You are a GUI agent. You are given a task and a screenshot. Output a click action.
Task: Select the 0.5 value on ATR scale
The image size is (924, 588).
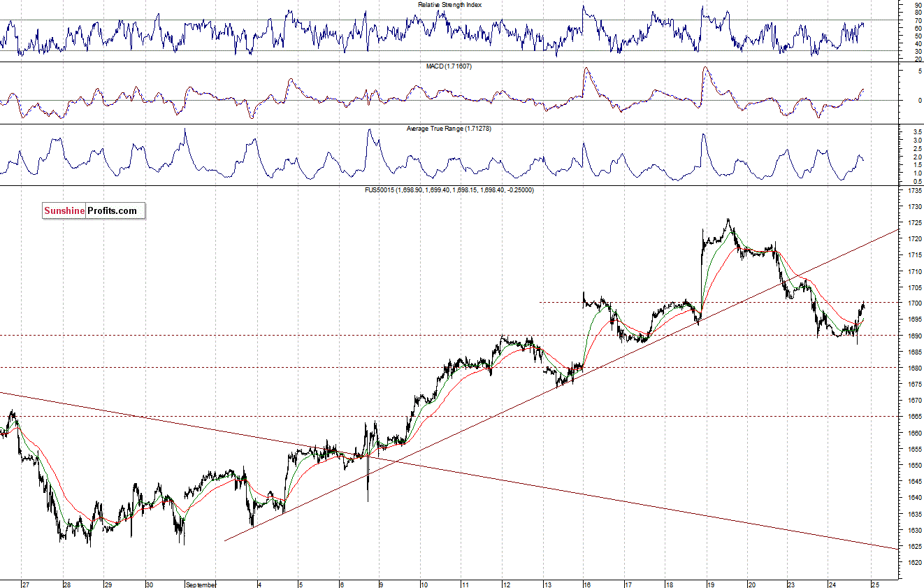pos(918,181)
